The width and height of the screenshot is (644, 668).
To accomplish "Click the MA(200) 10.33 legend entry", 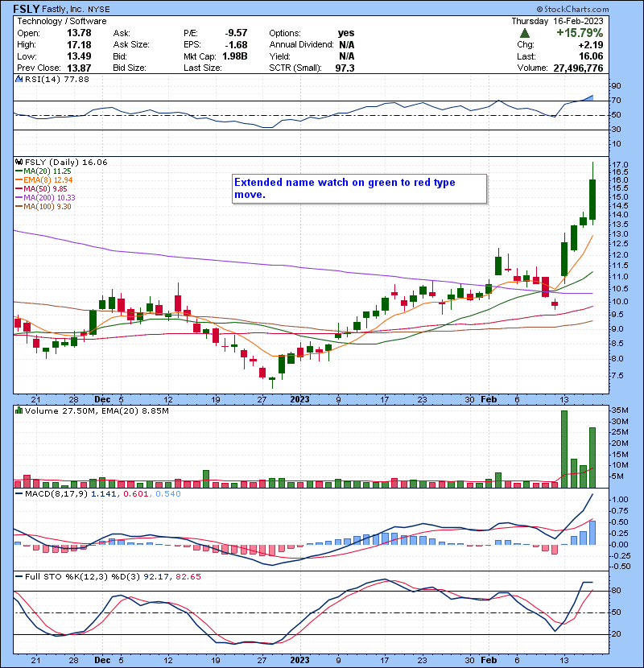I will point(45,198).
